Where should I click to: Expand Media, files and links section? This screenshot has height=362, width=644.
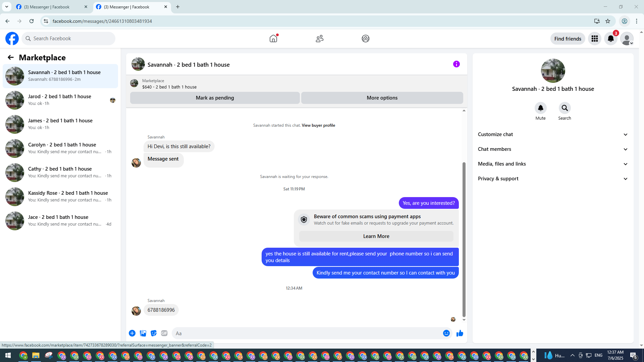[552, 164]
